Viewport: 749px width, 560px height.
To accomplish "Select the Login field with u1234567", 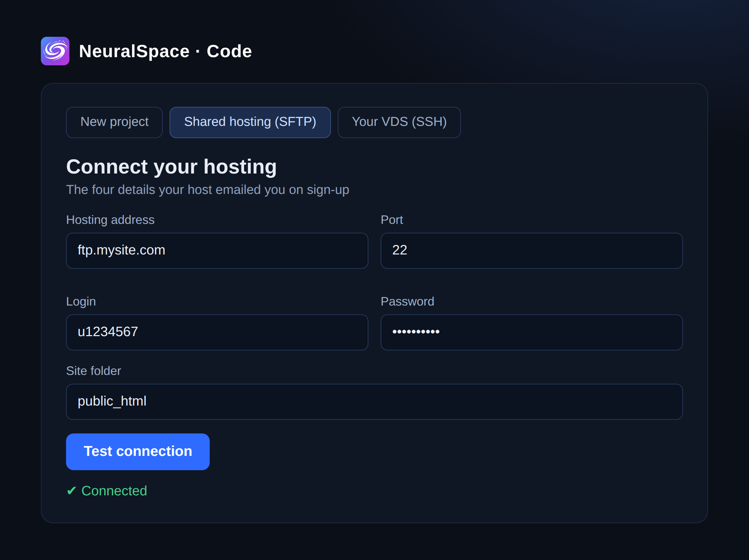I will pyautogui.click(x=217, y=332).
